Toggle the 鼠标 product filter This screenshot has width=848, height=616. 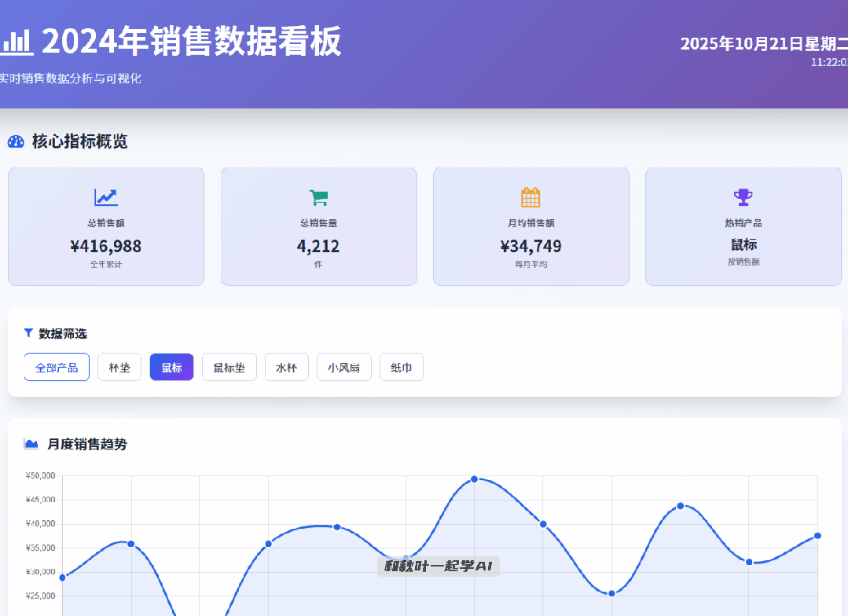click(171, 367)
